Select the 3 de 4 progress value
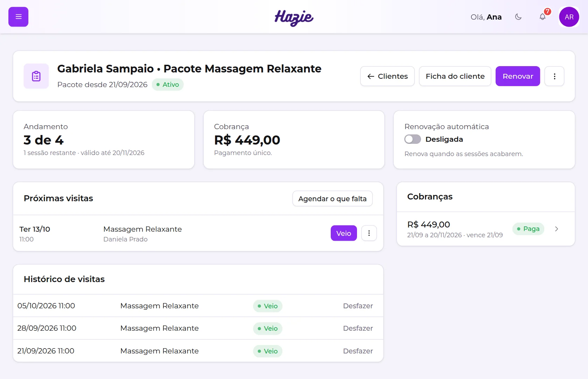Screen dimensions: 588x379 click(x=44, y=140)
